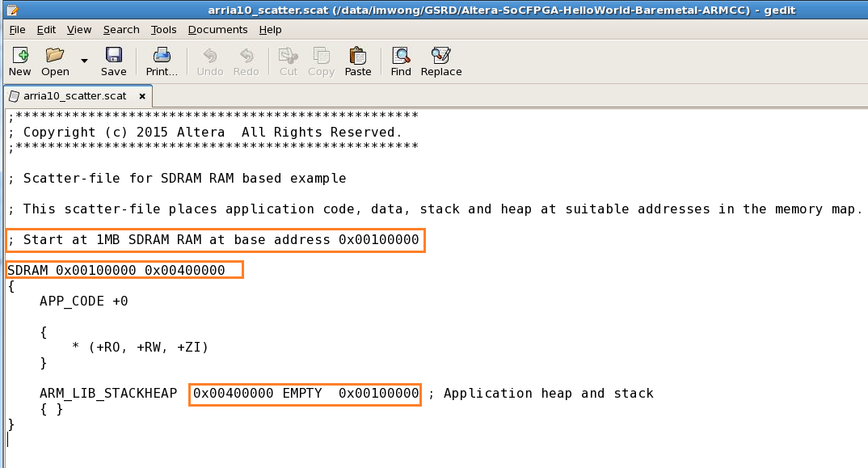Close the arria10_scatter.scat tab
The image size is (868, 468).
142,96
